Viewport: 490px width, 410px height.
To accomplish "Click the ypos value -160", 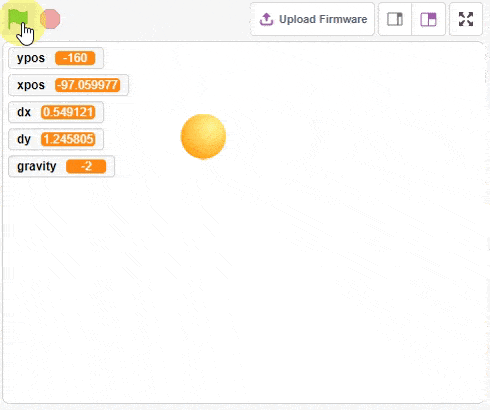I will click(75, 58).
